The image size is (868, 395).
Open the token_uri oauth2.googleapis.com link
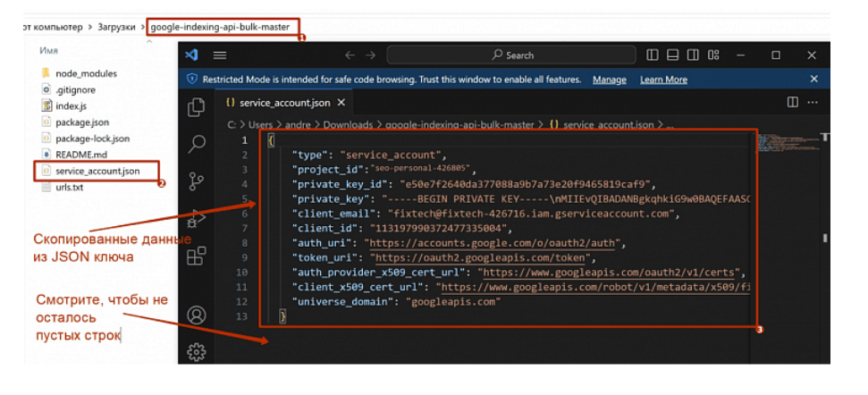481,257
